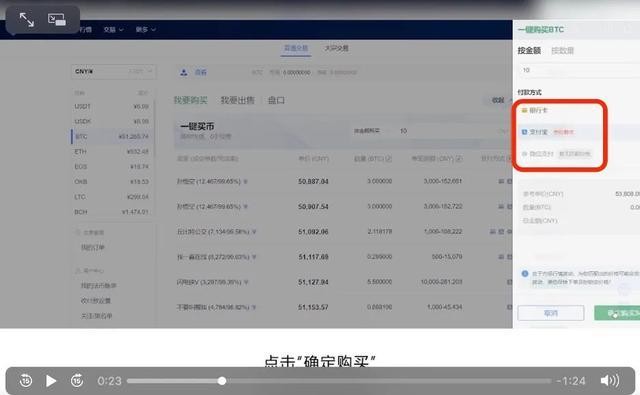Select the top tab right of underlined one

point(336,48)
